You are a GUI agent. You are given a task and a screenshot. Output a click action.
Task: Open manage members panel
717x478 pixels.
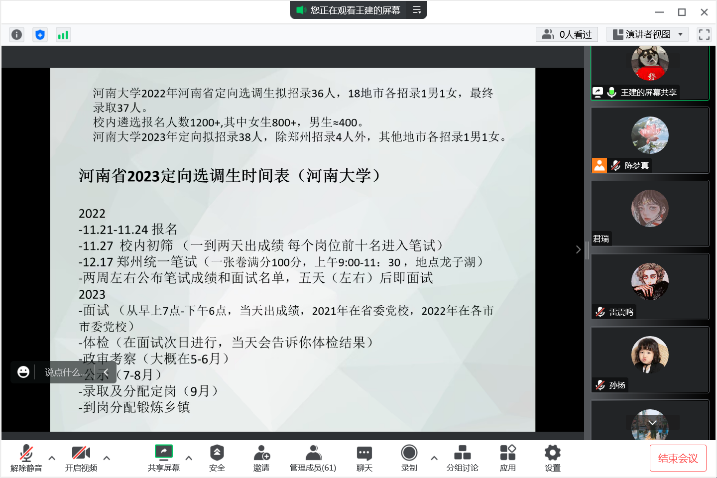click(x=312, y=454)
